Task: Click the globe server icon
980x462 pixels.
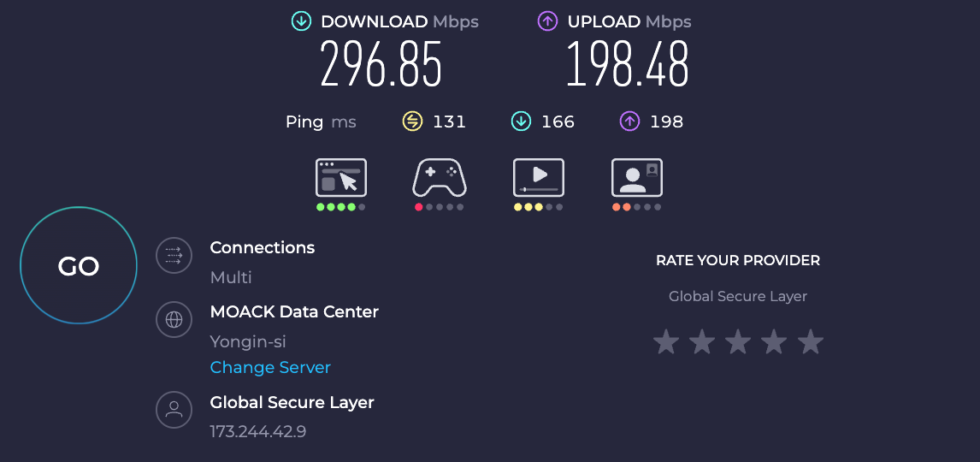Action: (174, 319)
